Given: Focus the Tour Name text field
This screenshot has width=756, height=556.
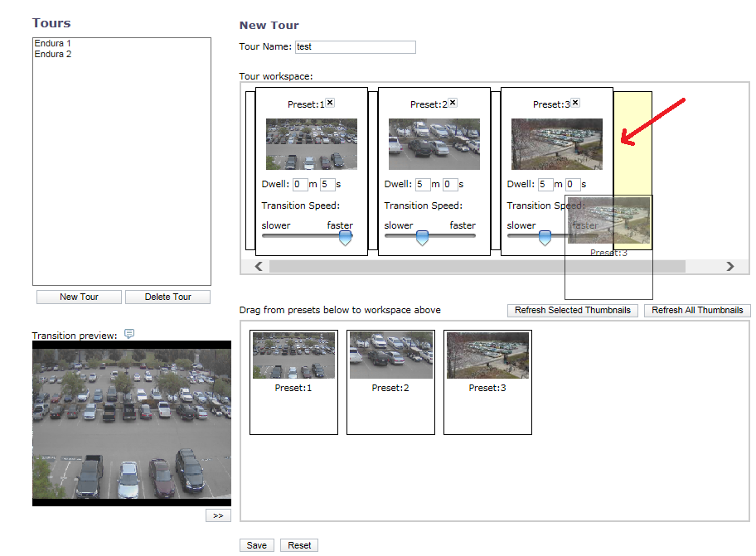Looking at the screenshot, I should (355, 47).
